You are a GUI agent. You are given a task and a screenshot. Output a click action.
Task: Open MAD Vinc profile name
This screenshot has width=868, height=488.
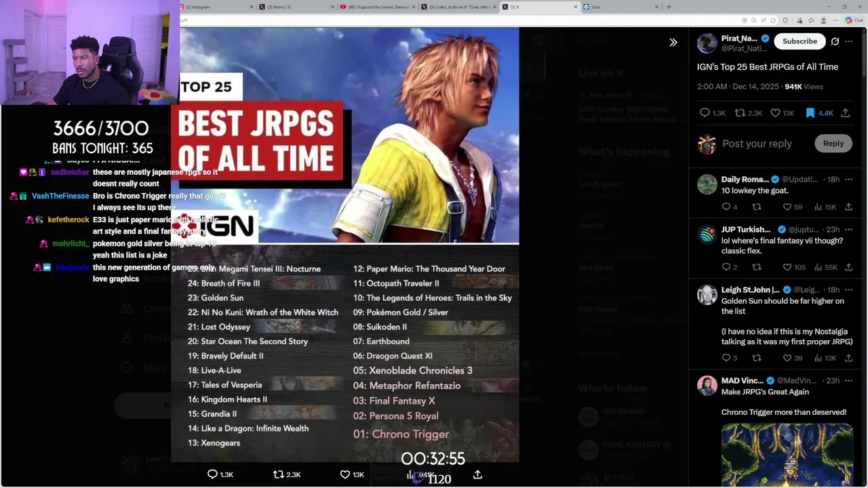(x=743, y=380)
